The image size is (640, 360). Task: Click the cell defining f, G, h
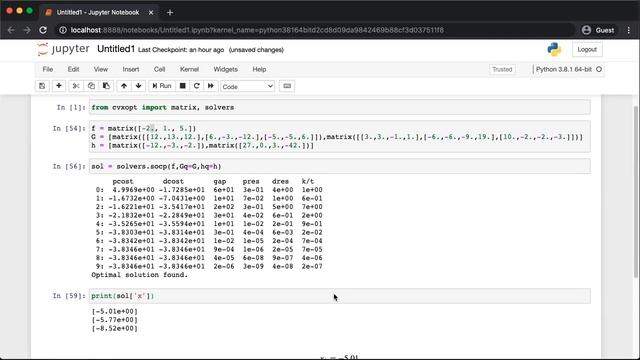(x=340, y=137)
